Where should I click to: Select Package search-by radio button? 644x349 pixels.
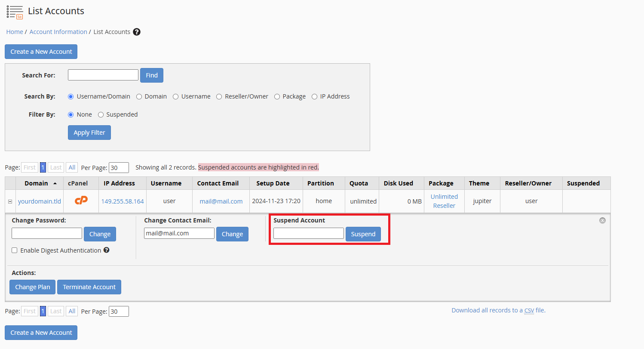pos(277,96)
